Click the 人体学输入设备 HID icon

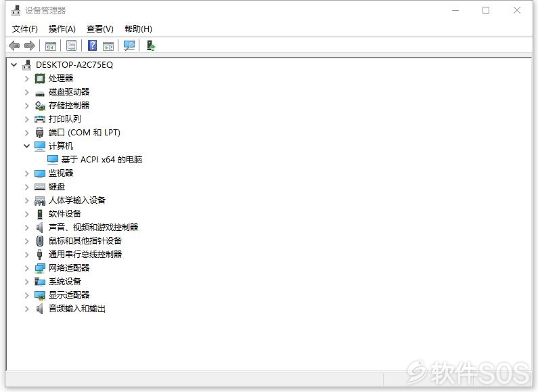tap(40, 200)
